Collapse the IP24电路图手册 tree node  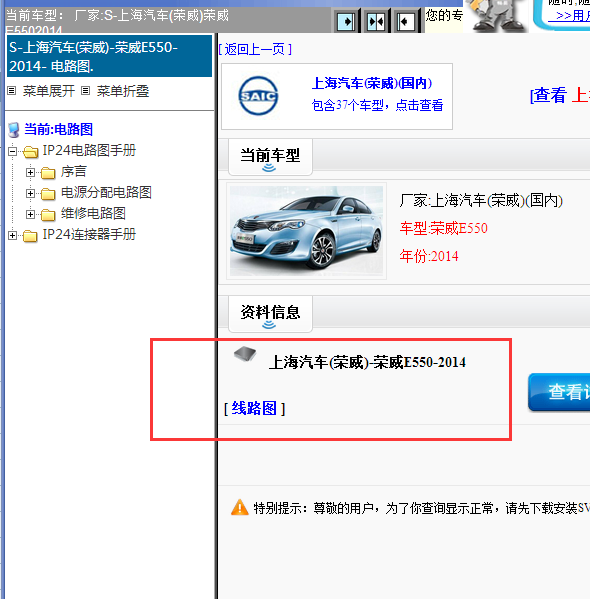click(x=13, y=152)
